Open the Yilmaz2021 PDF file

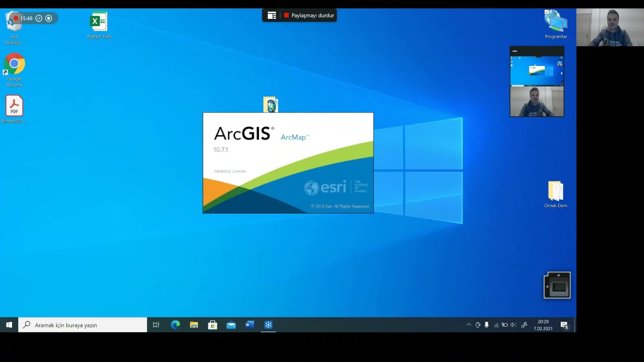pyautogui.click(x=14, y=109)
